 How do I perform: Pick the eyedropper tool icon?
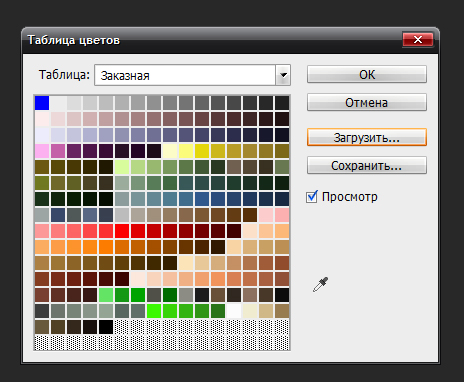click(x=320, y=284)
